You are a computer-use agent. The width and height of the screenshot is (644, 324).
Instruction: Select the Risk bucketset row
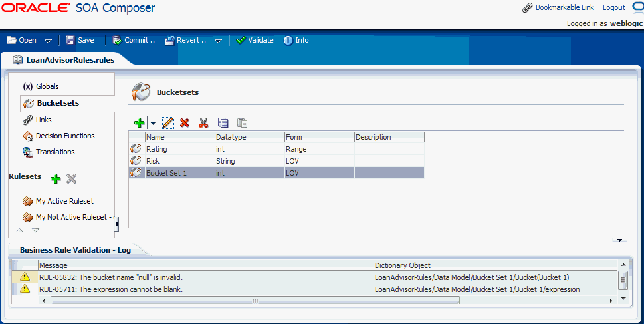coord(276,161)
